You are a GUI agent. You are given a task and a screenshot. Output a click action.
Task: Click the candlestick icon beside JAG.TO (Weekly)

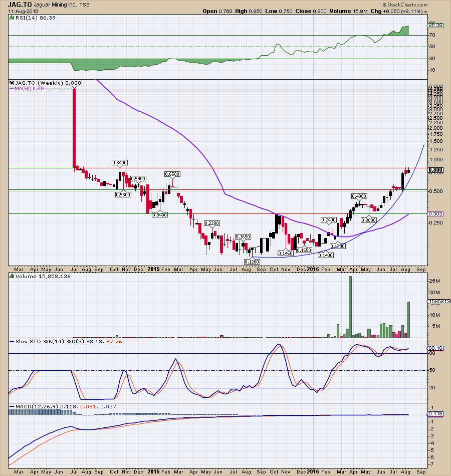(x=12, y=83)
